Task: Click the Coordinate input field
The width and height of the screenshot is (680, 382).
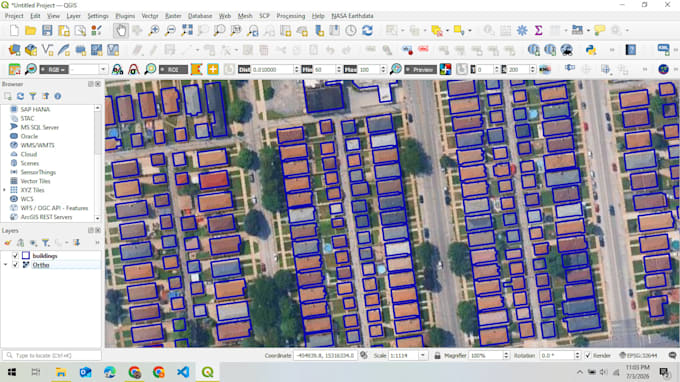Action: [325, 356]
